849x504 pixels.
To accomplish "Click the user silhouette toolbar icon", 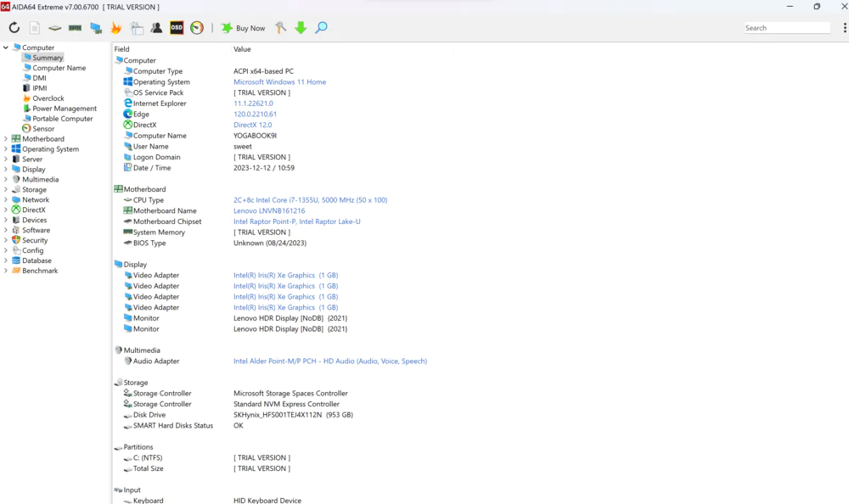I will (x=156, y=28).
